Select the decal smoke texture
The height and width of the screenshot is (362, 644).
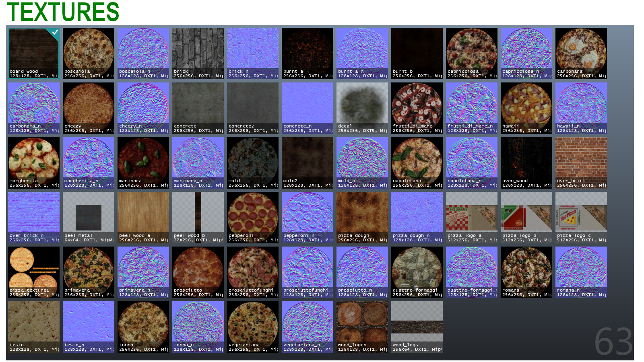362,108
